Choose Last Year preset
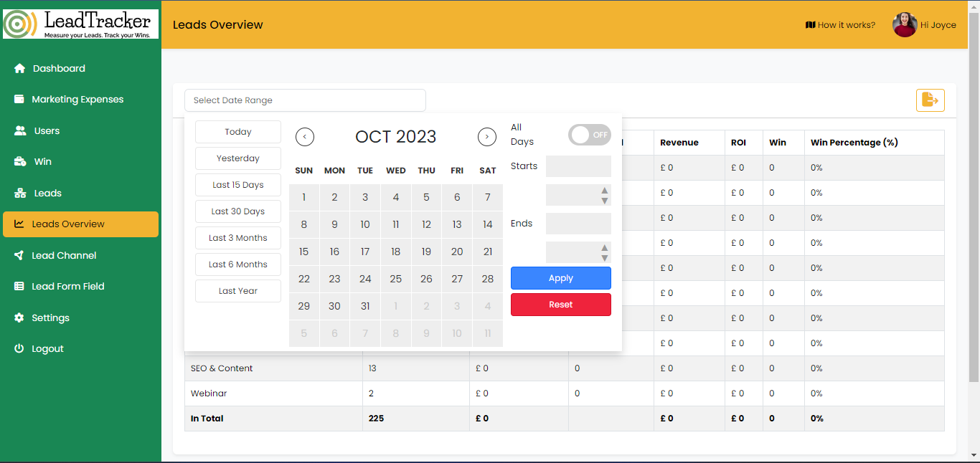Image resolution: width=980 pixels, height=463 pixels. [238, 291]
